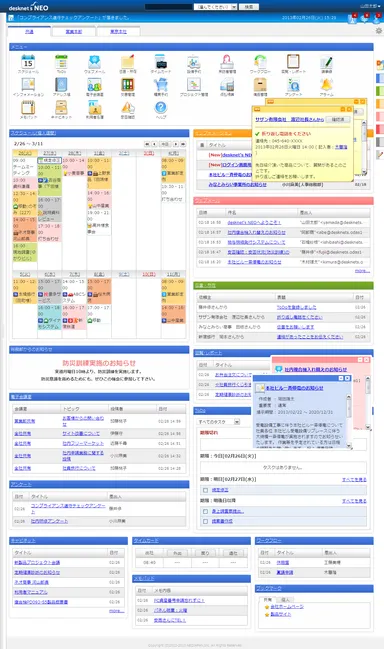This screenshot has width=384, height=649.
Task: Open the Workflow icon with green arrow
Action: click(x=260, y=62)
